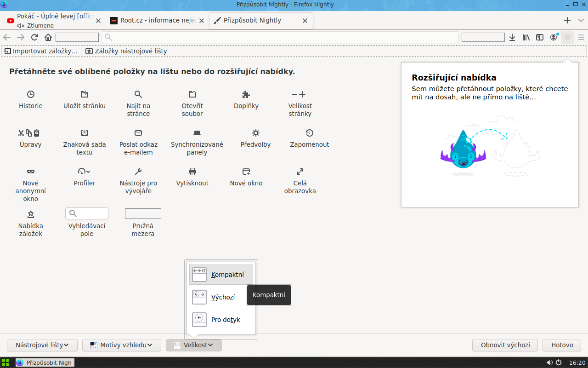Expand the Motivy vzhledu dropdown
The height and width of the screenshot is (368, 588).
[x=122, y=345]
